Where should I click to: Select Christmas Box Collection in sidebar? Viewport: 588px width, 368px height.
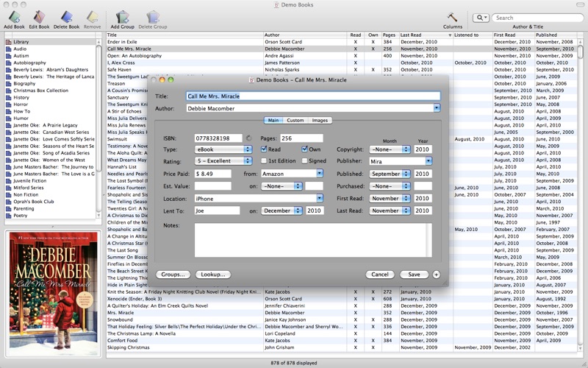(40, 91)
